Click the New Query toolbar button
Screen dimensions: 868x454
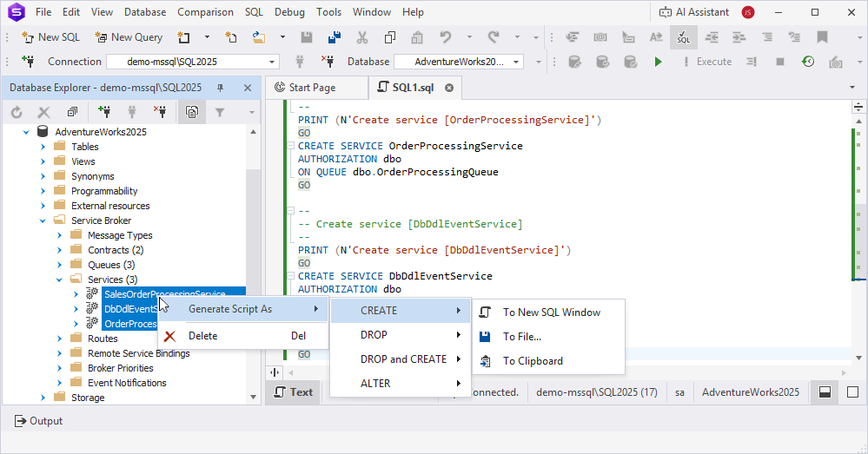(129, 37)
